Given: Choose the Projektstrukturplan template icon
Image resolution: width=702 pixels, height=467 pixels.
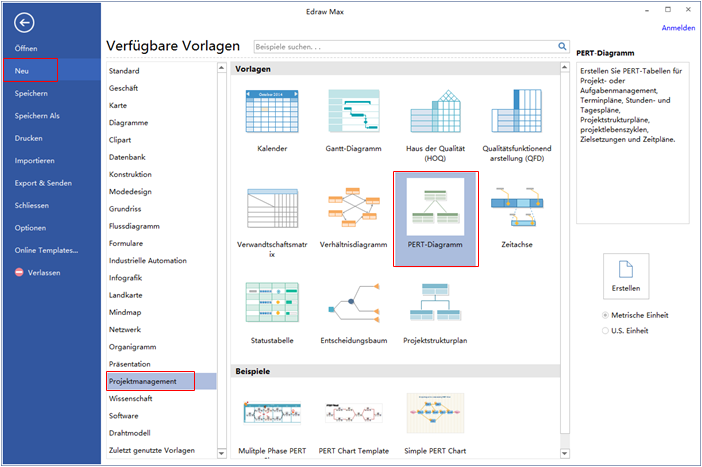Looking at the screenshot, I should pyautogui.click(x=436, y=302).
